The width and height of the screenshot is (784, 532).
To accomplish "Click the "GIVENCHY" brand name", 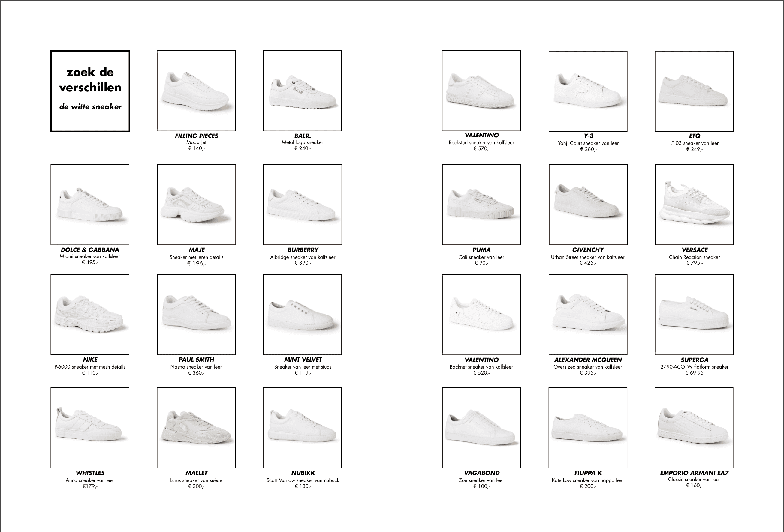I will [x=588, y=250].
